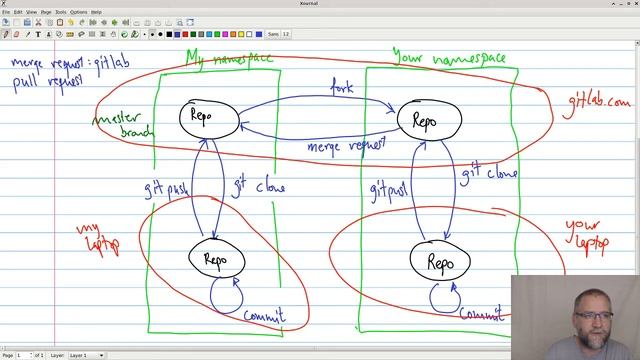This screenshot has height=360, width=640.
Task: Create a new journal with New icon
Action: click(16, 22)
